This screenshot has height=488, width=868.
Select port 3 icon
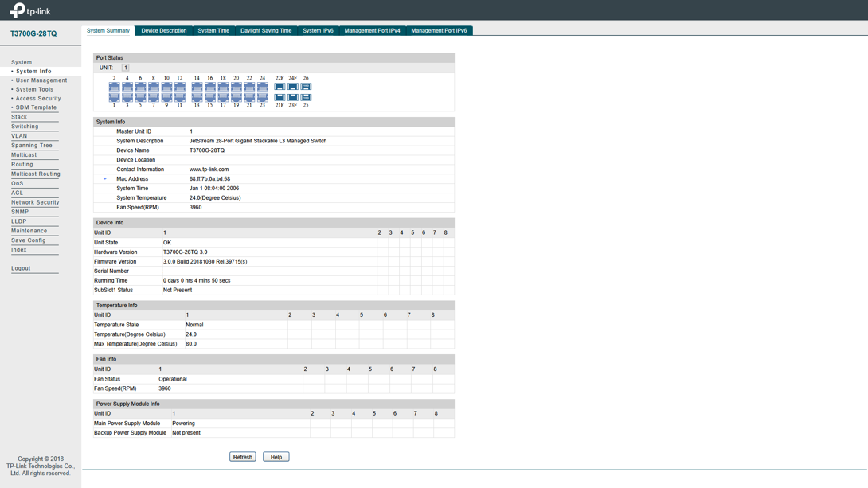pyautogui.click(x=127, y=97)
